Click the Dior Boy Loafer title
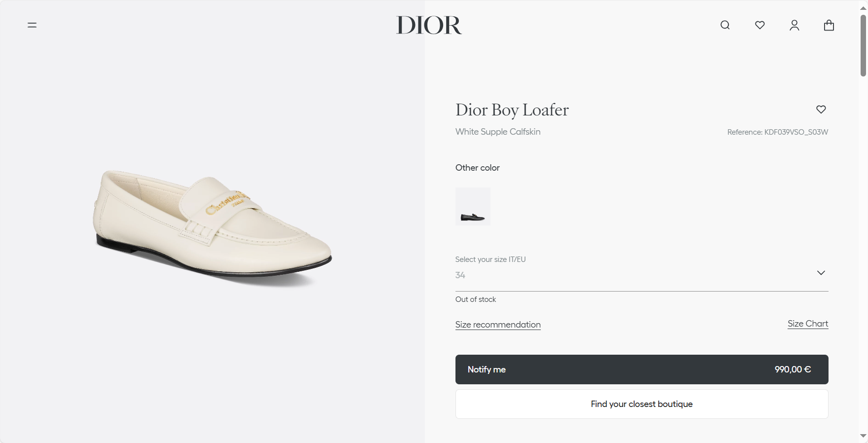The image size is (868, 443). point(512,110)
